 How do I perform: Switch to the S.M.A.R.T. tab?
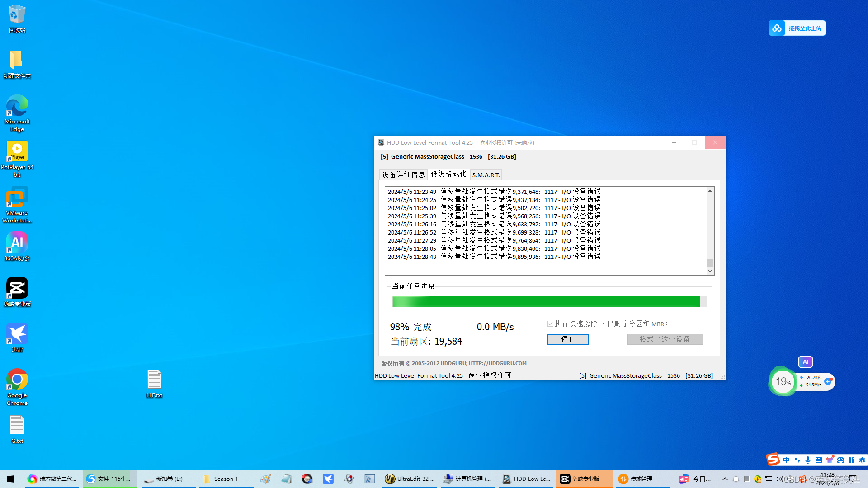486,175
